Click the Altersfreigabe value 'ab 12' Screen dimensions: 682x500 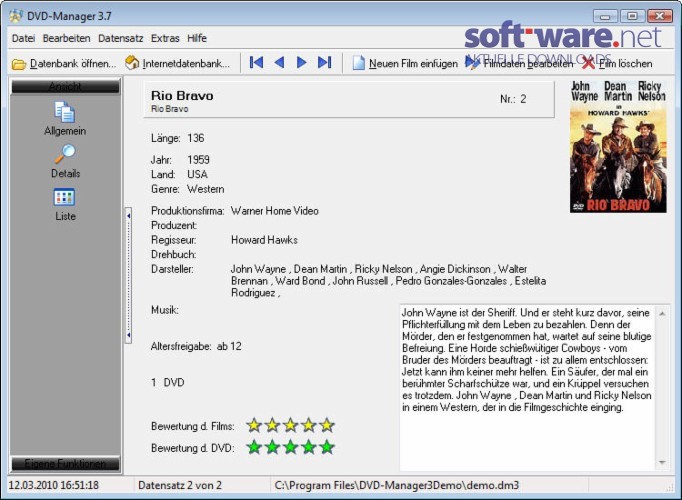pos(229,347)
